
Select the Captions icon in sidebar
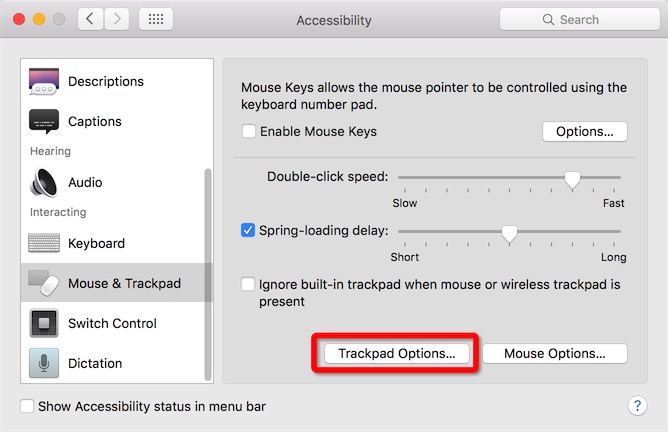click(44, 121)
